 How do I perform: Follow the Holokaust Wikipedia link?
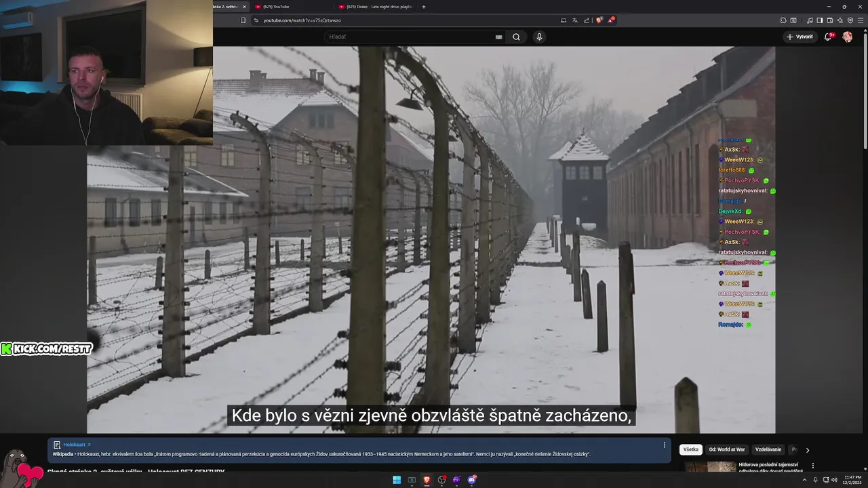[x=76, y=445]
